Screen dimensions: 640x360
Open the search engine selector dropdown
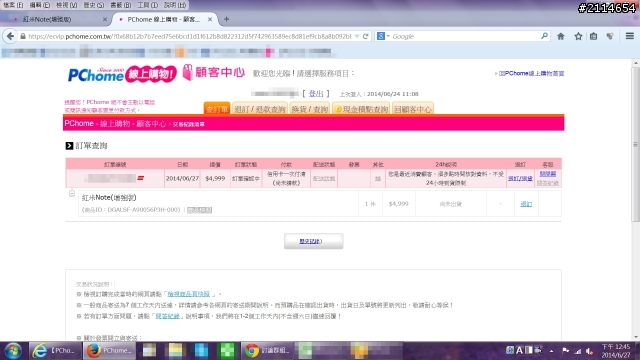coord(384,36)
